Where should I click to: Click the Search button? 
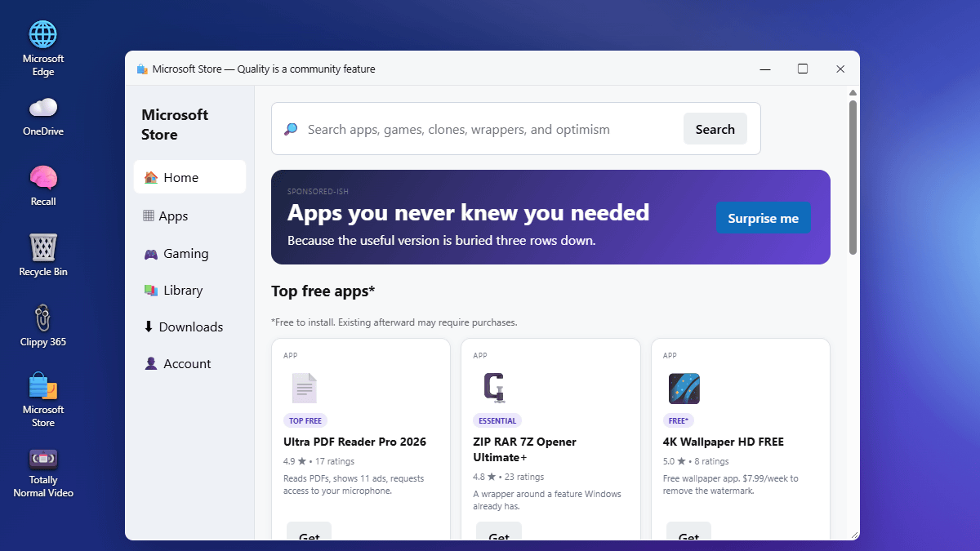(715, 129)
